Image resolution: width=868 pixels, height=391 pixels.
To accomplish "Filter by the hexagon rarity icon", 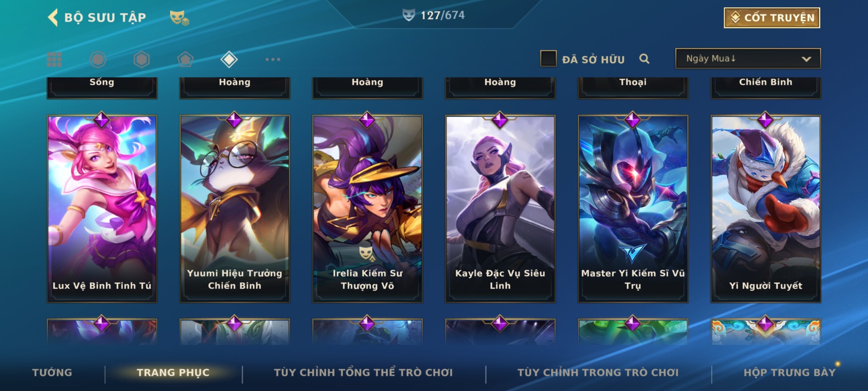I will coord(141,59).
